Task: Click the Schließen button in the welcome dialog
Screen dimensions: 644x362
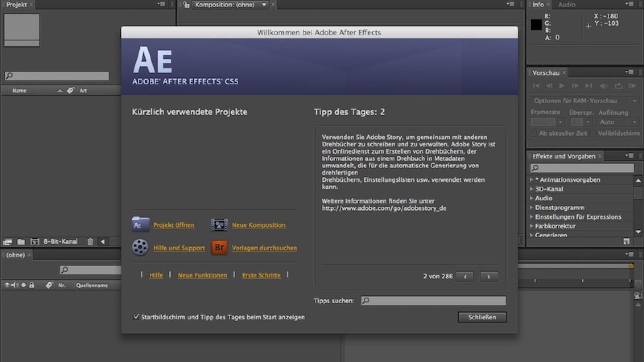Action: [482, 317]
